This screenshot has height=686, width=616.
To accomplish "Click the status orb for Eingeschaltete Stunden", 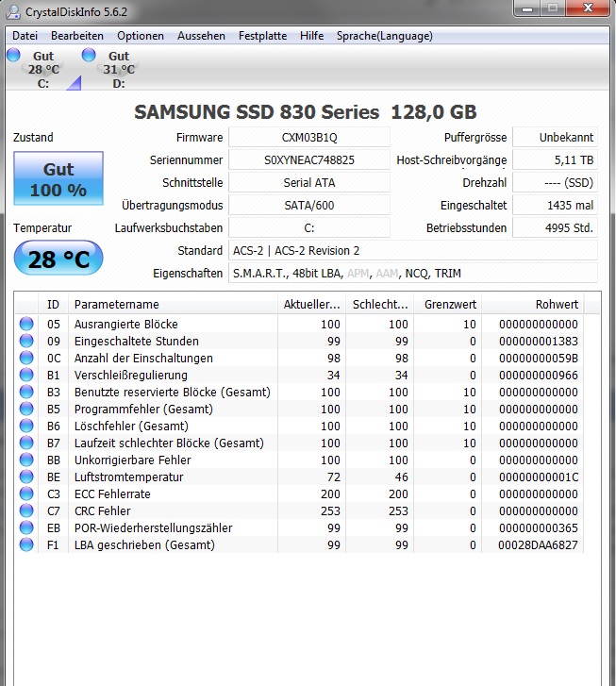I will pos(26,341).
